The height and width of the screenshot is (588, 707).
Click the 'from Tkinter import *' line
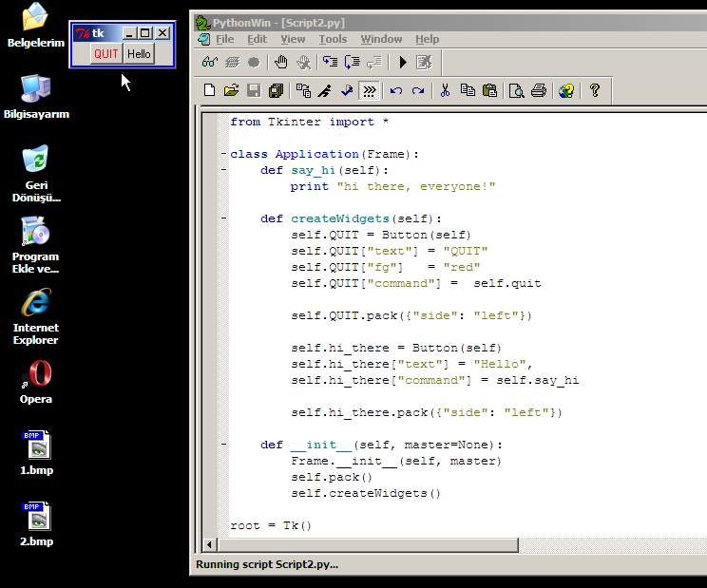click(310, 122)
